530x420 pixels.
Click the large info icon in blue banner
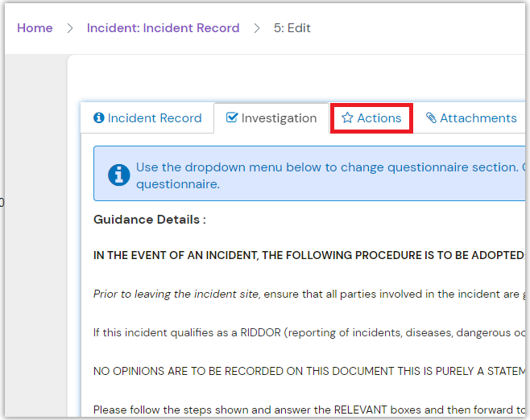(119, 175)
